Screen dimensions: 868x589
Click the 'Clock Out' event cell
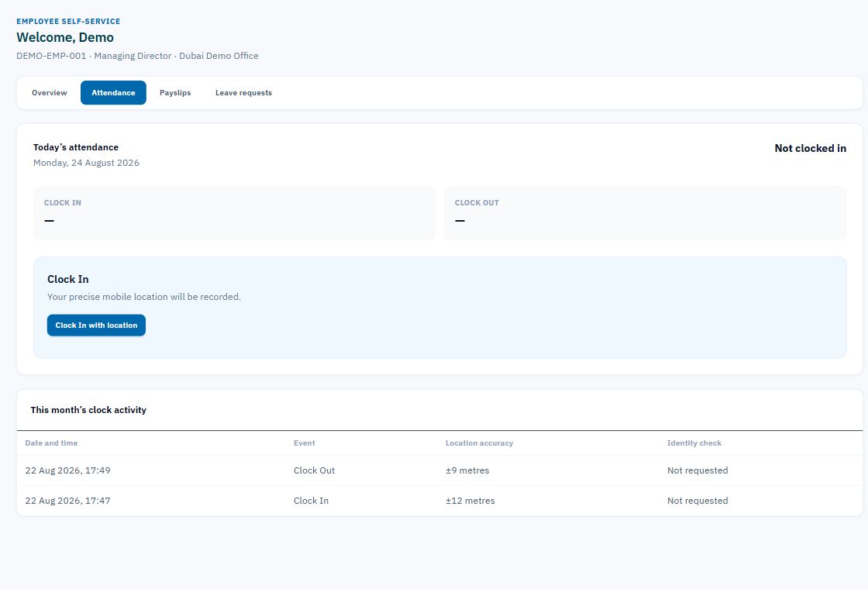click(315, 470)
